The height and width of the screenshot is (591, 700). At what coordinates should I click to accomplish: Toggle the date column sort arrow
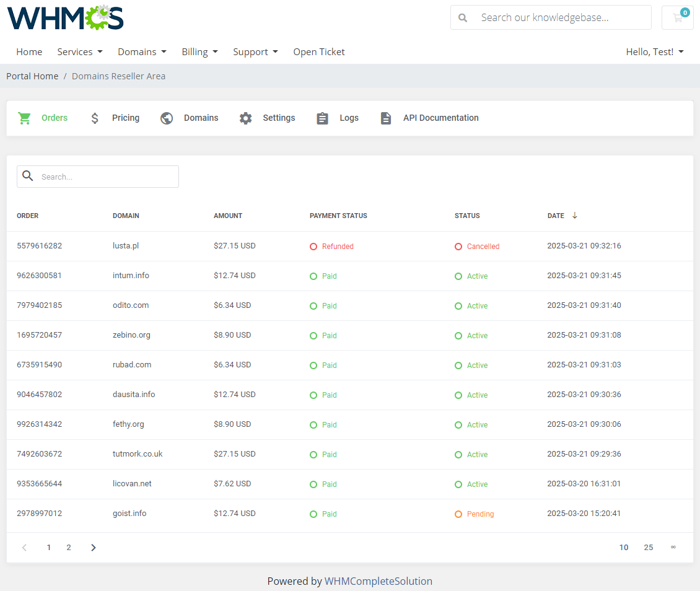[x=575, y=216]
